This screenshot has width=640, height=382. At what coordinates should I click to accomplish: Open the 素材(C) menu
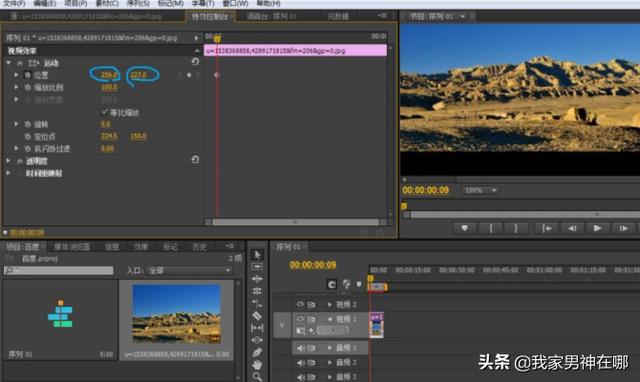[x=107, y=3]
